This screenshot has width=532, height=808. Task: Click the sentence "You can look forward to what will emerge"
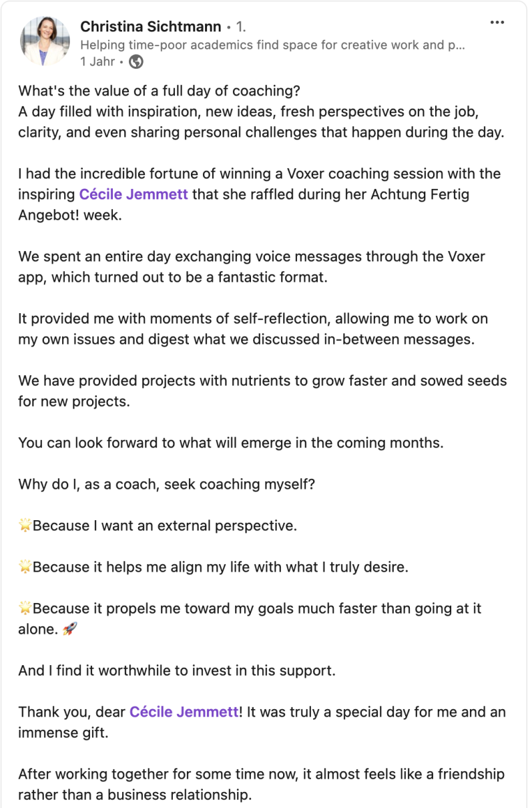[230, 443]
